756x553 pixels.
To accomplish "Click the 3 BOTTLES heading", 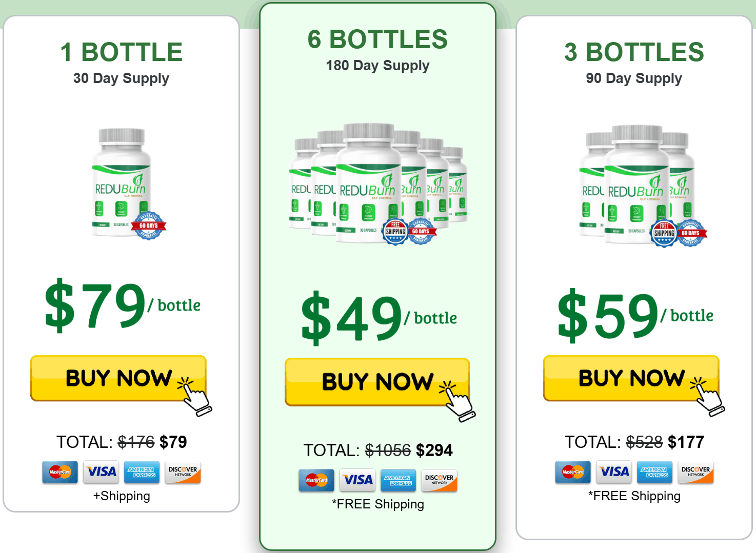I will pos(634,52).
